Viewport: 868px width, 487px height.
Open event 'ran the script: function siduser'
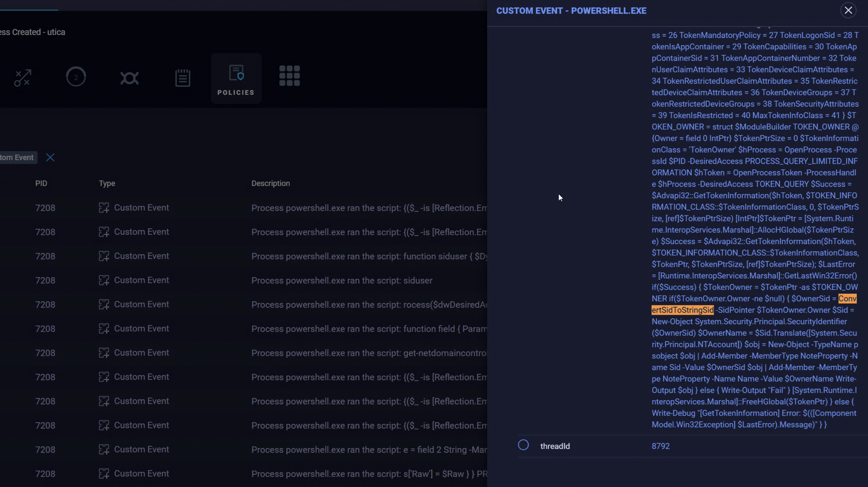pos(369,256)
